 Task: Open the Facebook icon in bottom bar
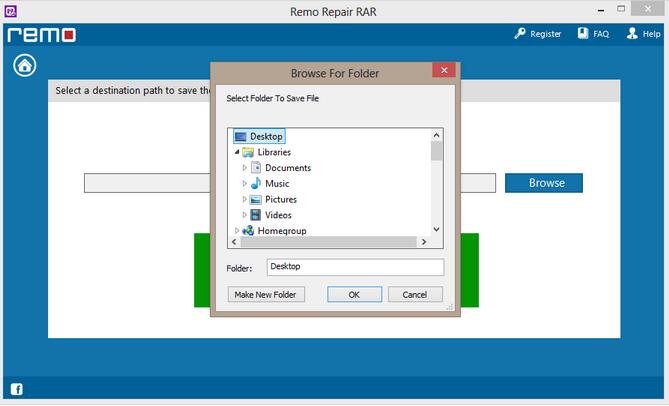pyautogui.click(x=17, y=389)
